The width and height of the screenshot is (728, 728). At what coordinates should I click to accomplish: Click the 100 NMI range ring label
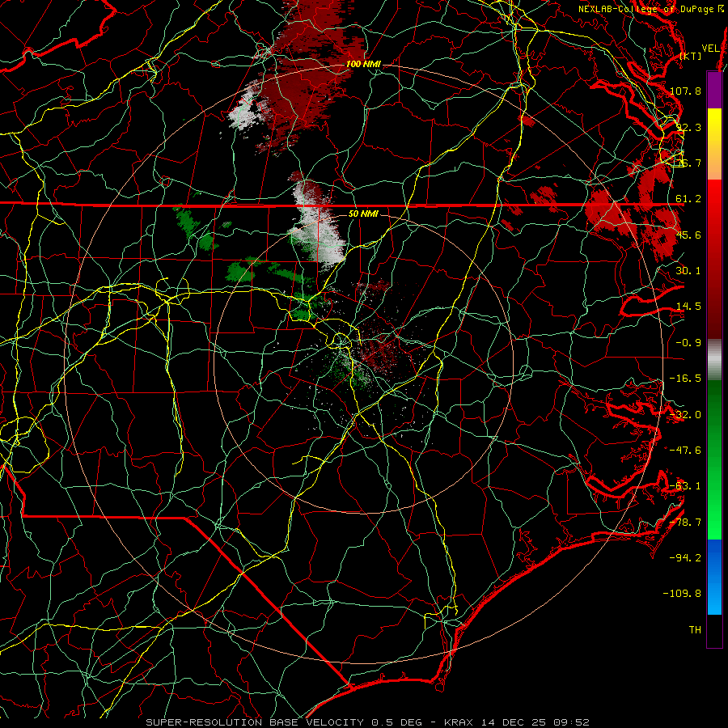point(363,64)
